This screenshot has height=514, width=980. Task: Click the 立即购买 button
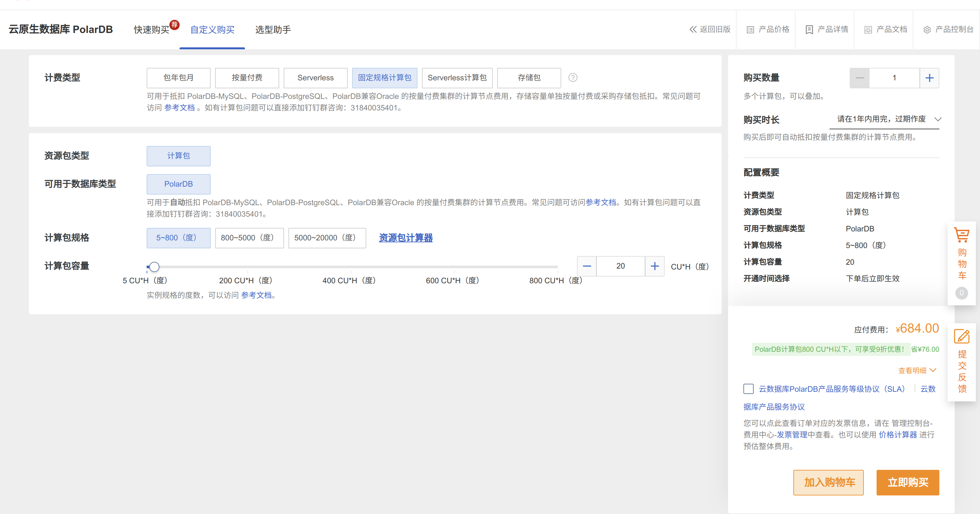pos(908,482)
